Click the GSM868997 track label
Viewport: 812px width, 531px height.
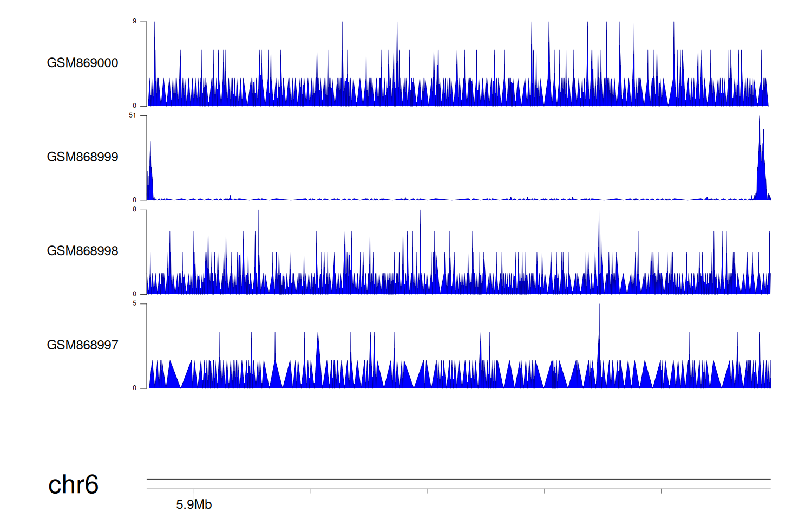[82, 345]
